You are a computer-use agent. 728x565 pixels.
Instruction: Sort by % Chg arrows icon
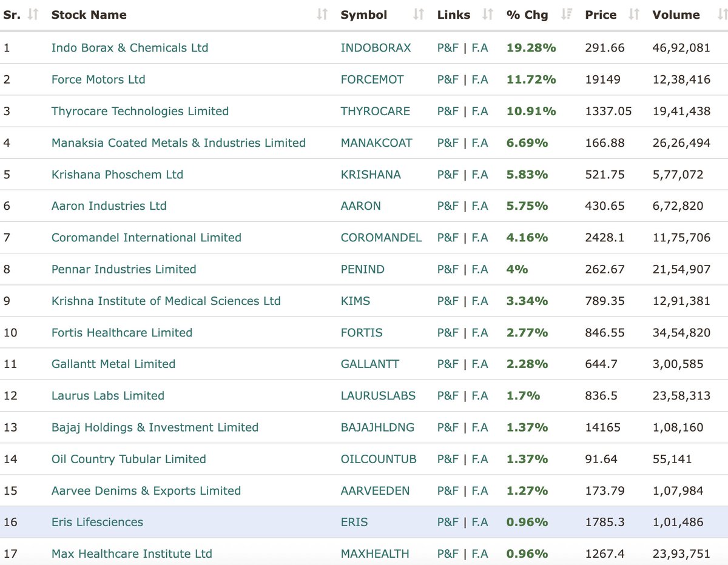566,15
